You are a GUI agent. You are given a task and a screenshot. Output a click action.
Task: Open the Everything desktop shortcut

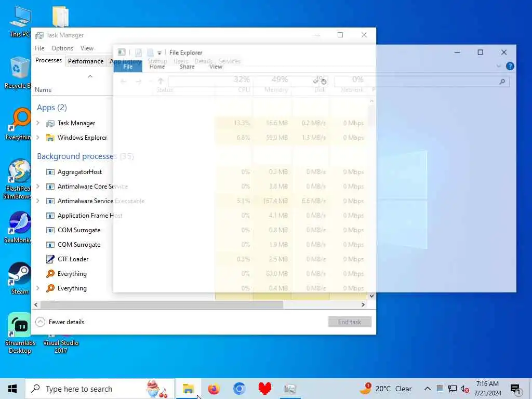click(18, 124)
